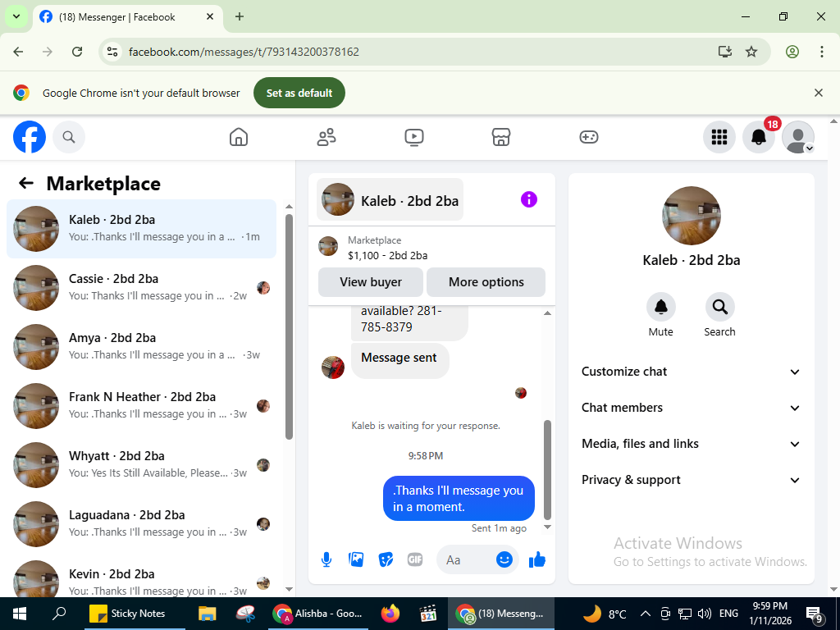
Task: Open the emoji picker smiley
Action: (504, 559)
